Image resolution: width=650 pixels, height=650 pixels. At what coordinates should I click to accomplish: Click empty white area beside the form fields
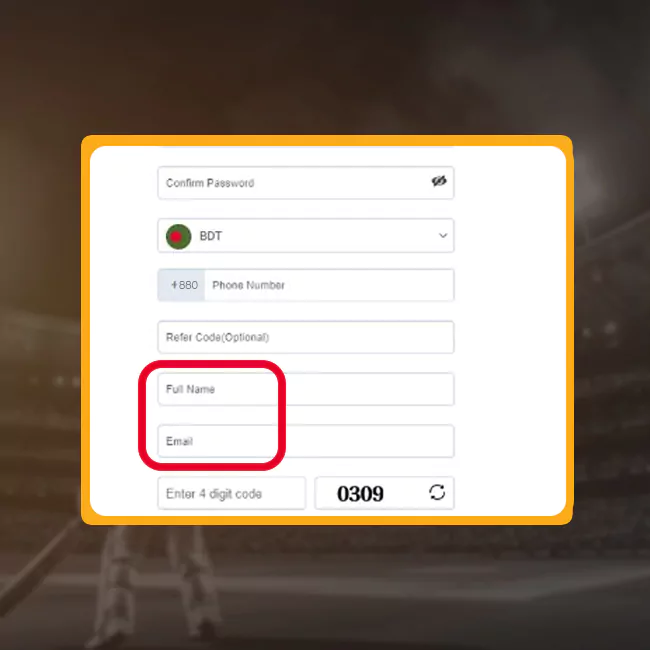click(x=510, y=332)
